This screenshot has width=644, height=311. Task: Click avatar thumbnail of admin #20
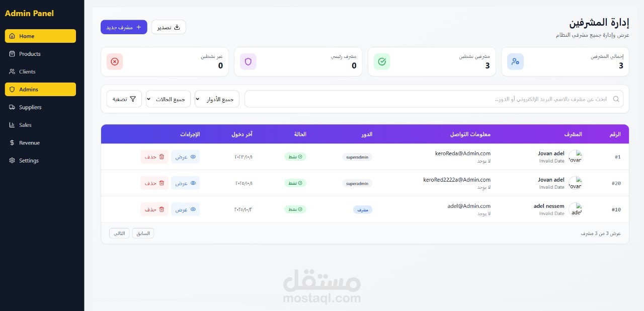pos(575,183)
